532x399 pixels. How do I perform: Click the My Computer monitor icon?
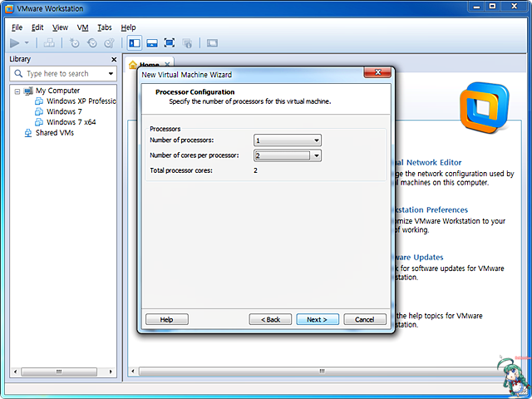point(28,91)
